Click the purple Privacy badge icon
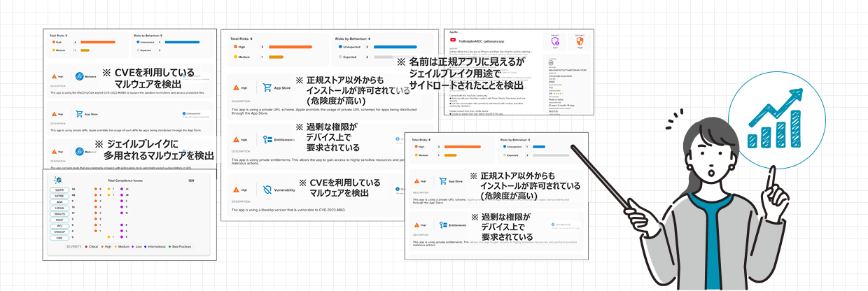Screen dimensions: 868x291 click(555, 43)
